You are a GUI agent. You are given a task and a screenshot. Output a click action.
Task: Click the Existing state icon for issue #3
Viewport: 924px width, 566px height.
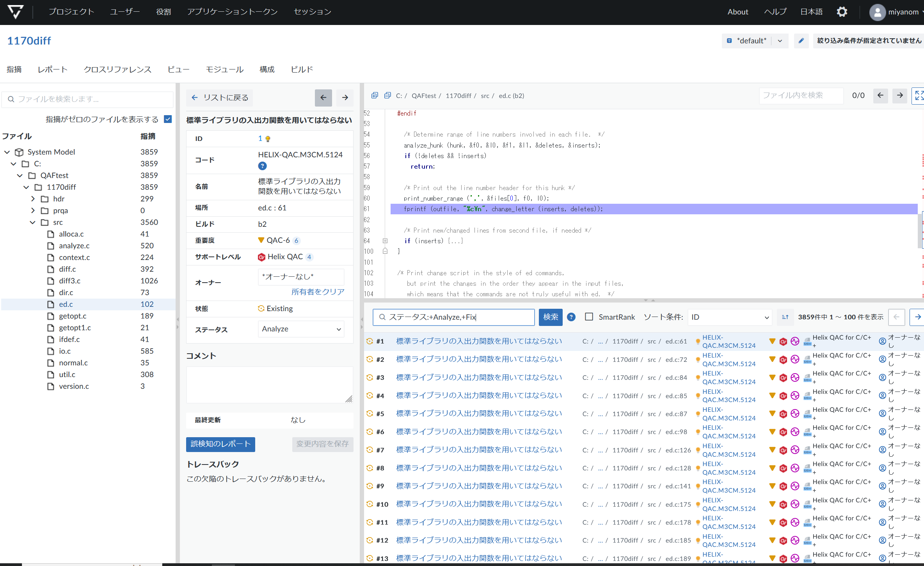tap(370, 377)
